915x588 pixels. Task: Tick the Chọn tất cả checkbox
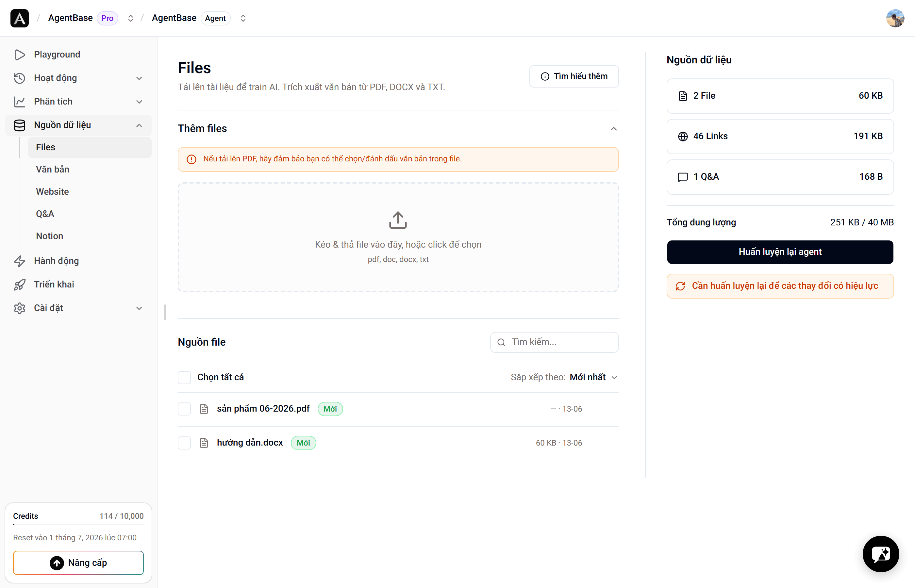tap(184, 377)
